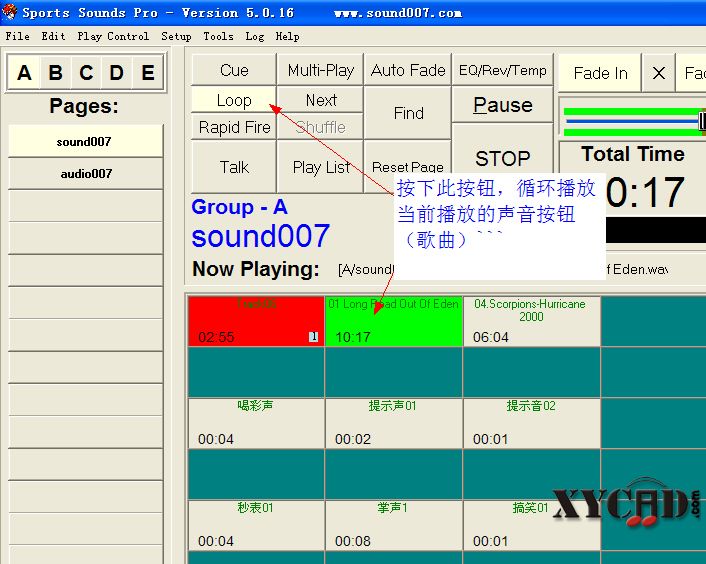706x564 pixels.
Task: Play the 掌声1 sound button
Action: (394, 525)
